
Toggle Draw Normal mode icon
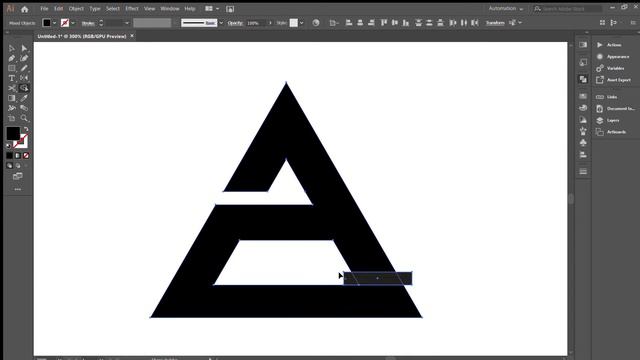click(9, 166)
